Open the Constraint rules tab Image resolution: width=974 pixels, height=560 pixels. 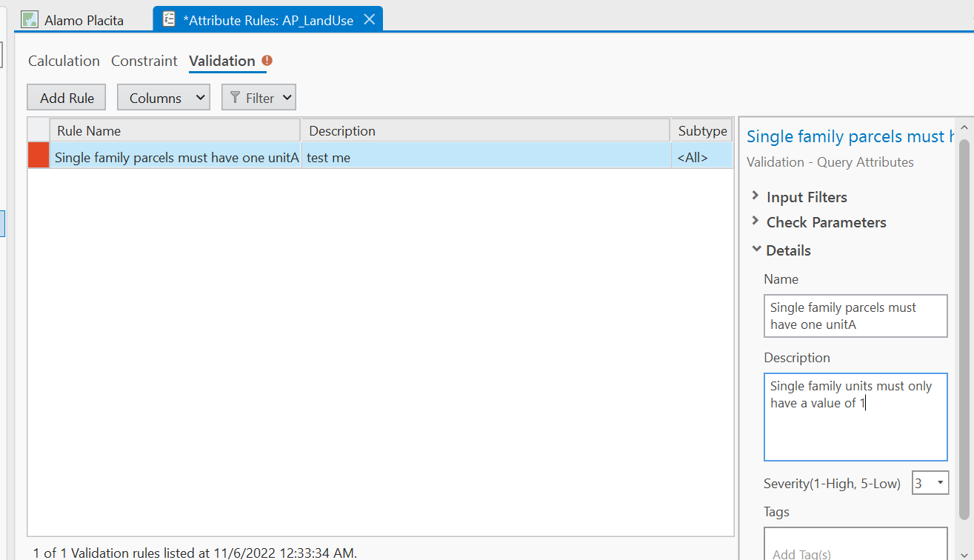(144, 61)
